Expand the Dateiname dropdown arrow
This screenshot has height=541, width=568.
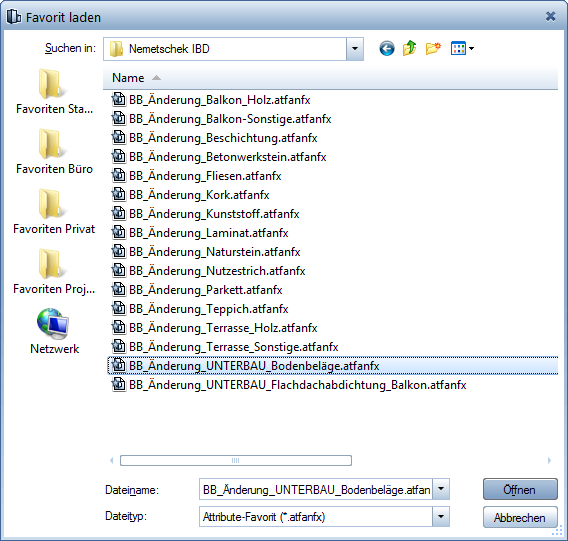tap(440, 489)
